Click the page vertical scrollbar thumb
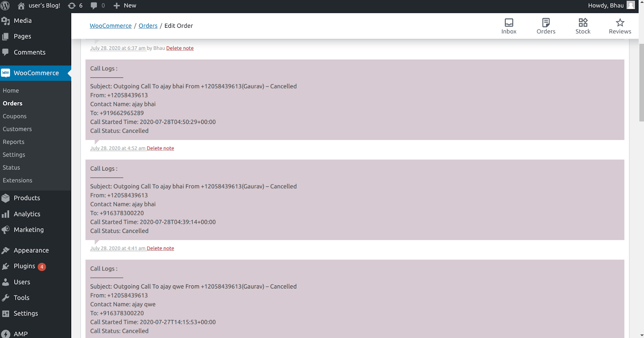Image resolution: width=644 pixels, height=338 pixels. coord(641,82)
